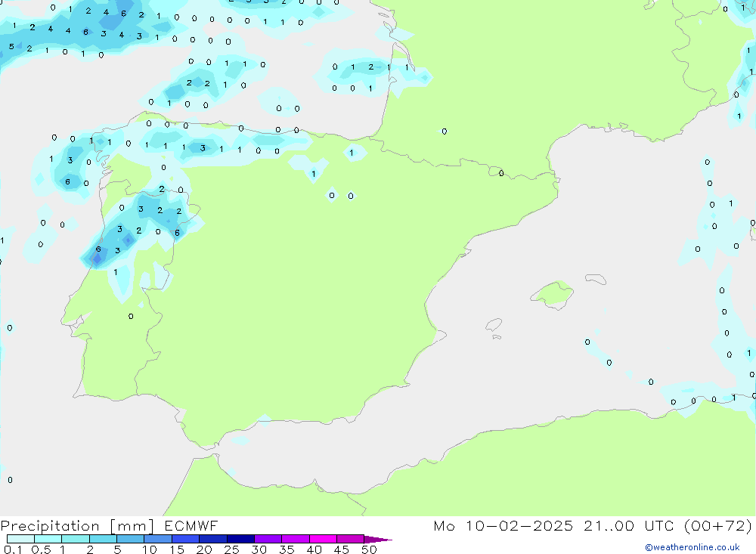Select the 25–30 mm navy legend segment
Screen dimensions: 756x554
240,539
